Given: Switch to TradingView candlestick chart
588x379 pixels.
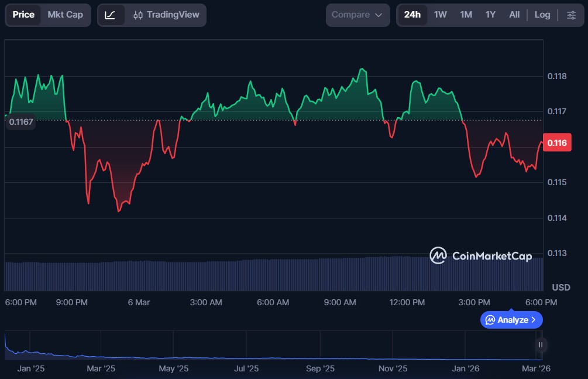Looking at the screenshot, I should (x=166, y=15).
